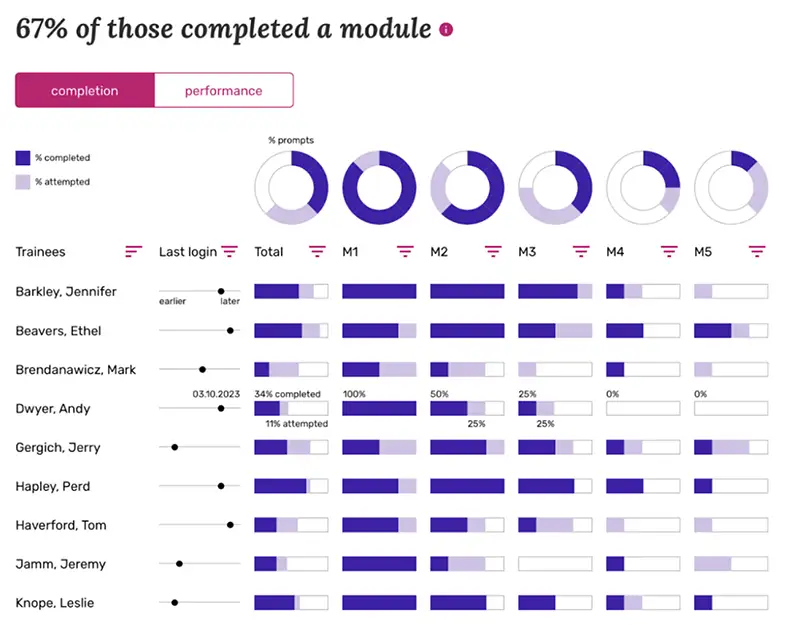Viewport: 800px width, 625px height.
Task: Select Gergich Jerry's M1 progress bar
Action: pos(378,447)
